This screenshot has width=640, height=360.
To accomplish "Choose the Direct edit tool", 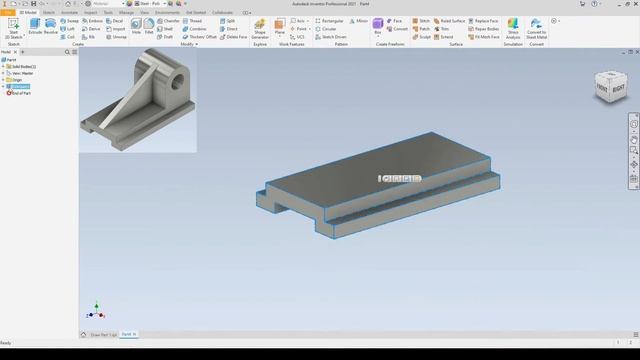I will click(229, 29).
